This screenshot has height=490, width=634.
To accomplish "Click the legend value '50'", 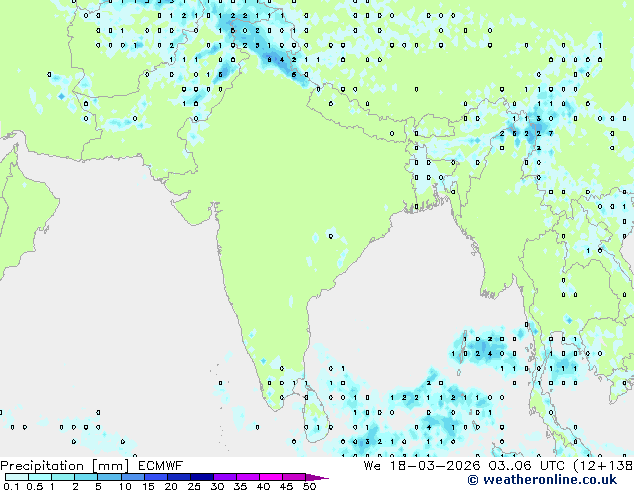I will coord(309,486).
